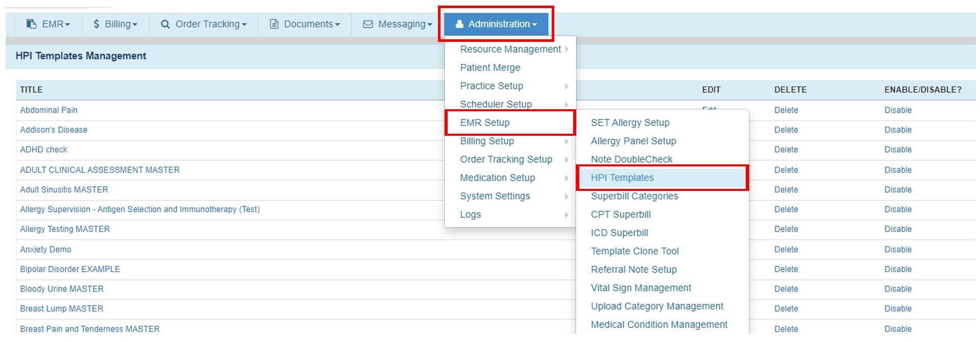This screenshot has width=980, height=342.
Task: Disable the Abdominal Pain template
Action: pyautogui.click(x=898, y=110)
